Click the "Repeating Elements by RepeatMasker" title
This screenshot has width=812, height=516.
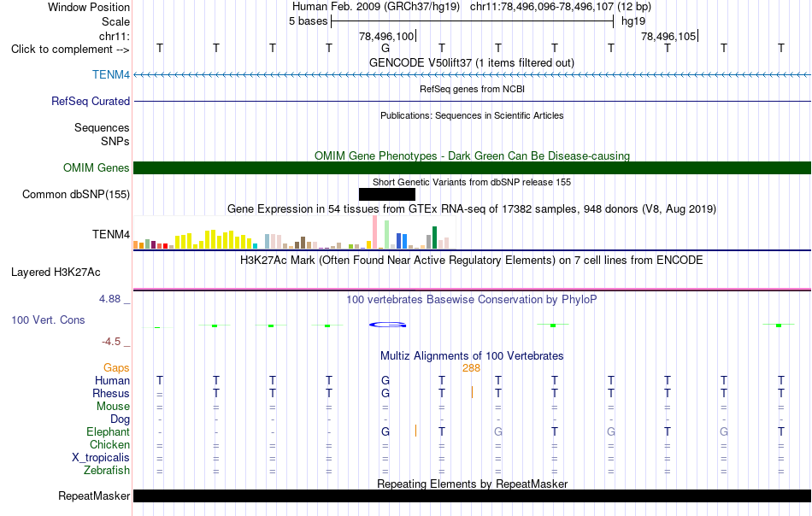point(472,484)
